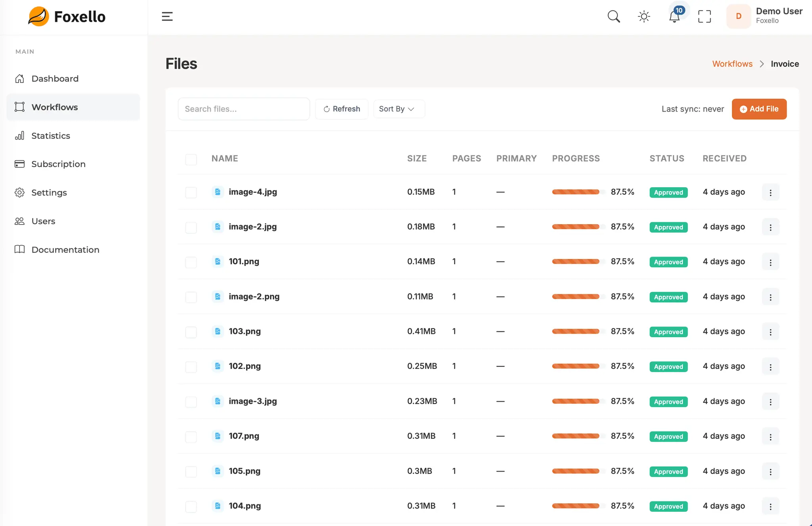Screen dimensions: 812x526
Task: Open the Sort By dropdown
Action: point(399,109)
